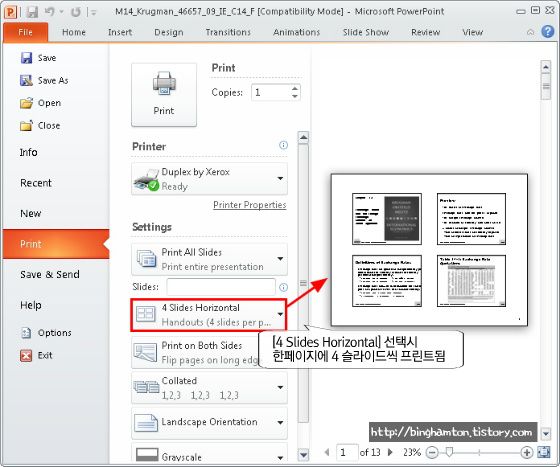
Task: Go to previous preview page arrow
Action: (327, 452)
